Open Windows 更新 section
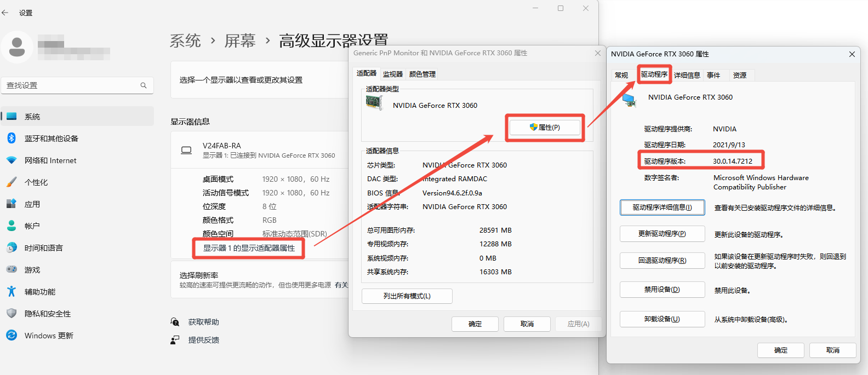This screenshot has width=868, height=375. coord(48,336)
